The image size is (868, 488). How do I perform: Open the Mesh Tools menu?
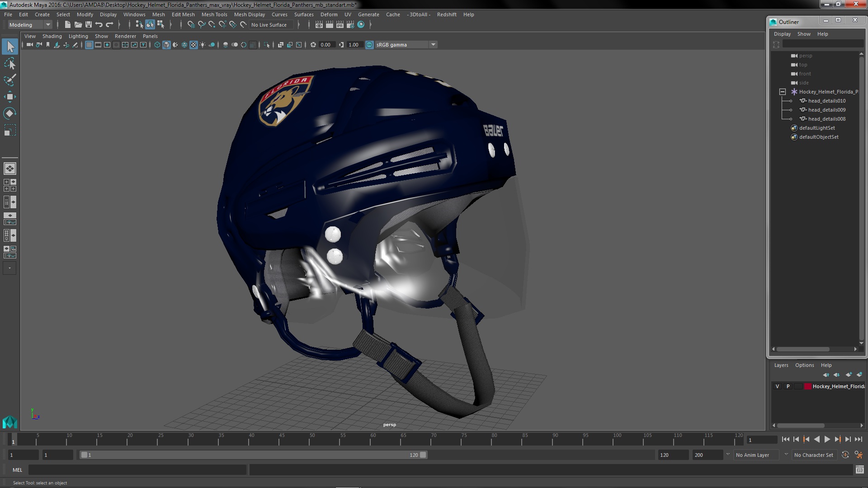214,14
